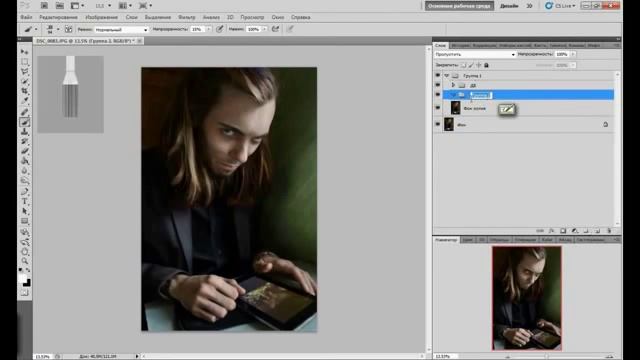Click the Фон копия layer thumbnail
The width and height of the screenshot is (640, 360).
pos(455,108)
